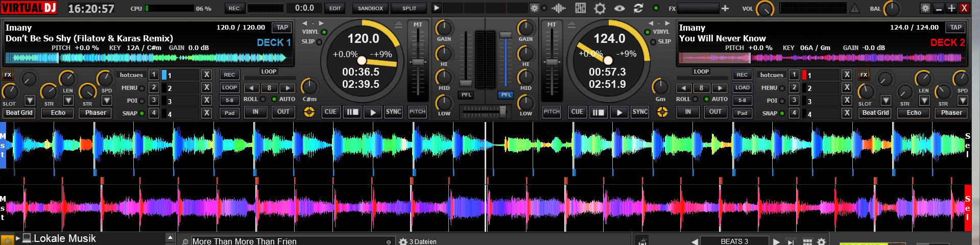Toggle AUTO loop on Deck 2

click(706, 99)
